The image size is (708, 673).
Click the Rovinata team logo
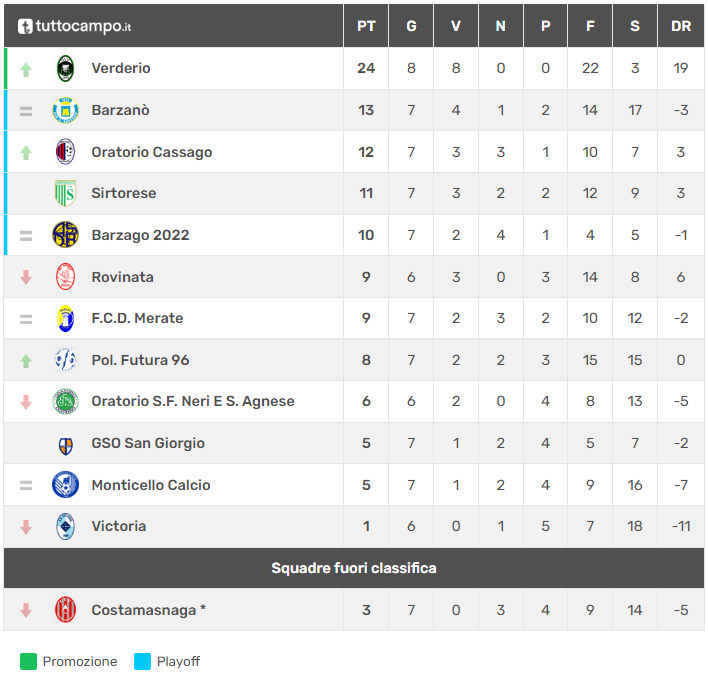click(x=65, y=277)
